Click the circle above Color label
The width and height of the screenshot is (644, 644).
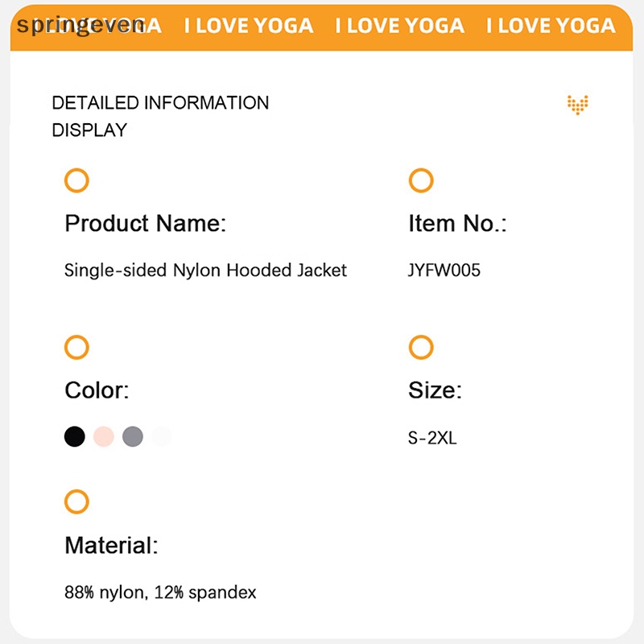(76, 348)
